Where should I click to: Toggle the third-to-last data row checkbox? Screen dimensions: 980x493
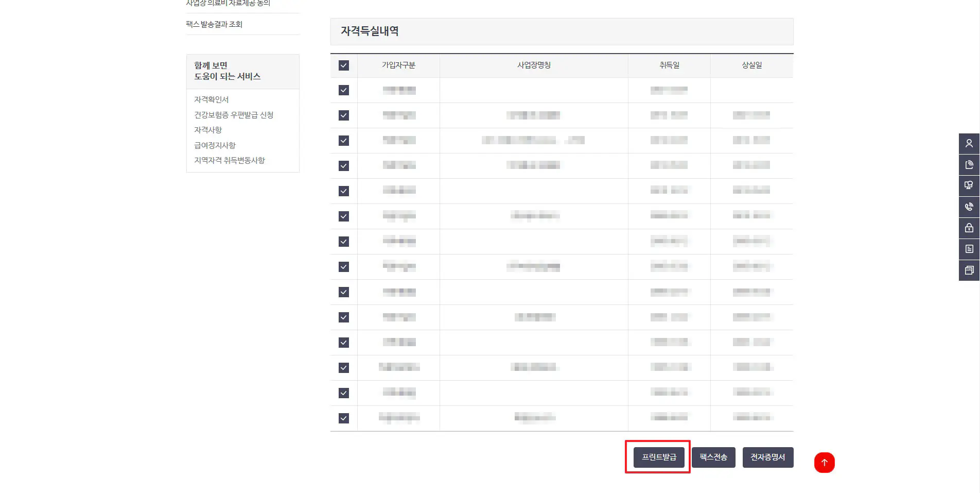[344, 368]
